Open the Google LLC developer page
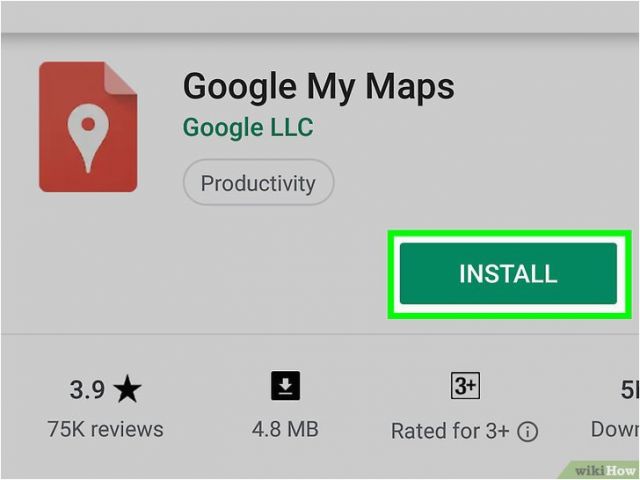The image size is (640, 480). pyautogui.click(x=248, y=127)
